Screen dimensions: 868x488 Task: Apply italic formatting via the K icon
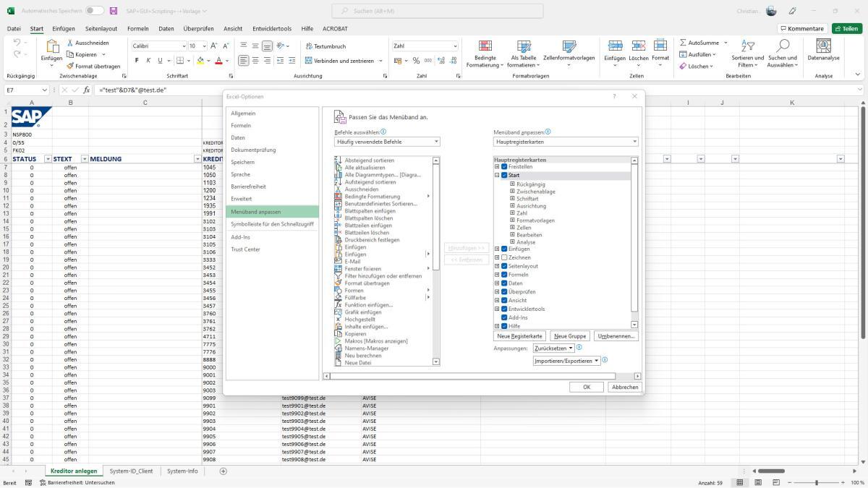tap(148, 61)
